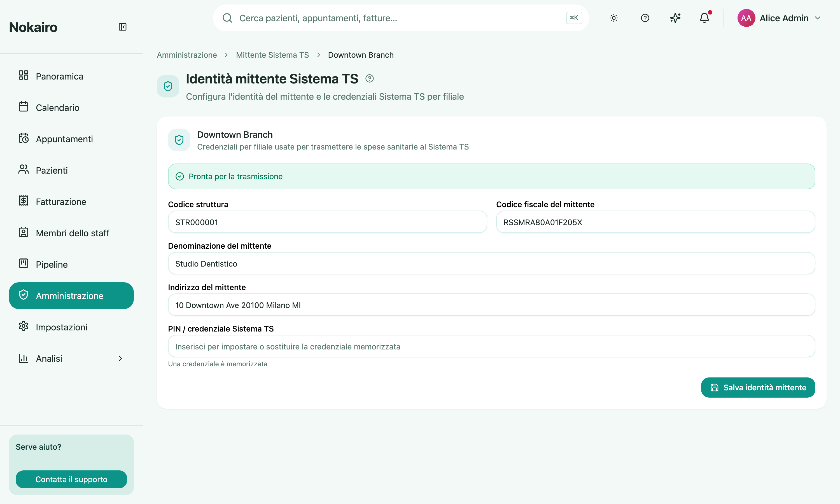
Task: Open Impostazioni settings
Action: point(71,327)
